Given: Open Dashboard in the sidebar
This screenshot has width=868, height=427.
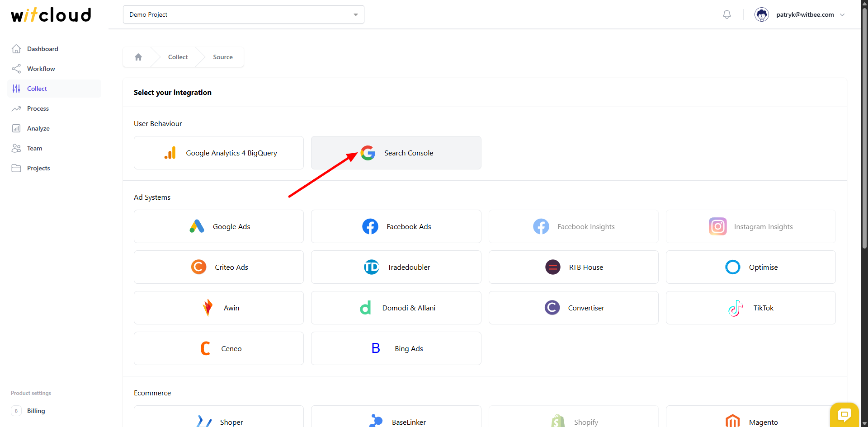Looking at the screenshot, I should pos(54,49).
